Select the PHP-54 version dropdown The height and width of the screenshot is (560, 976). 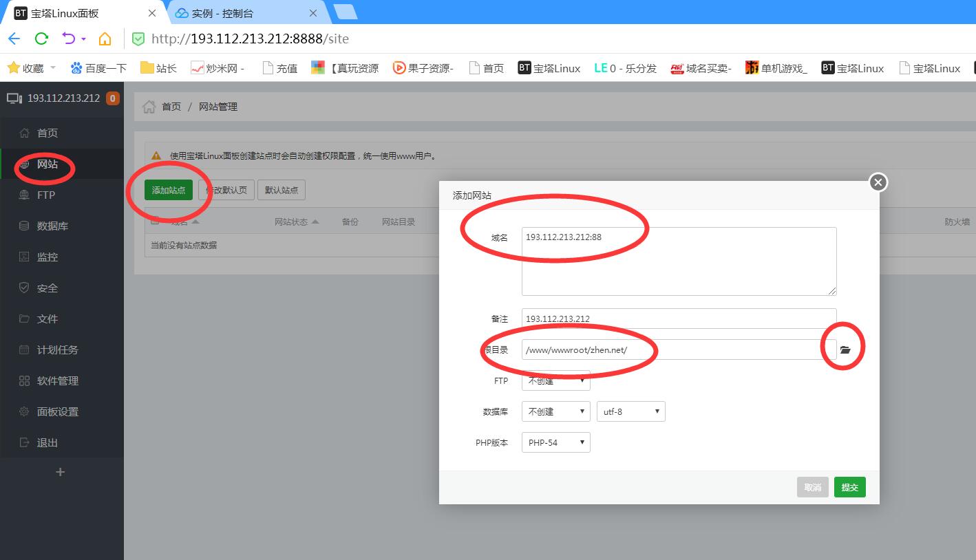(x=555, y=442)
